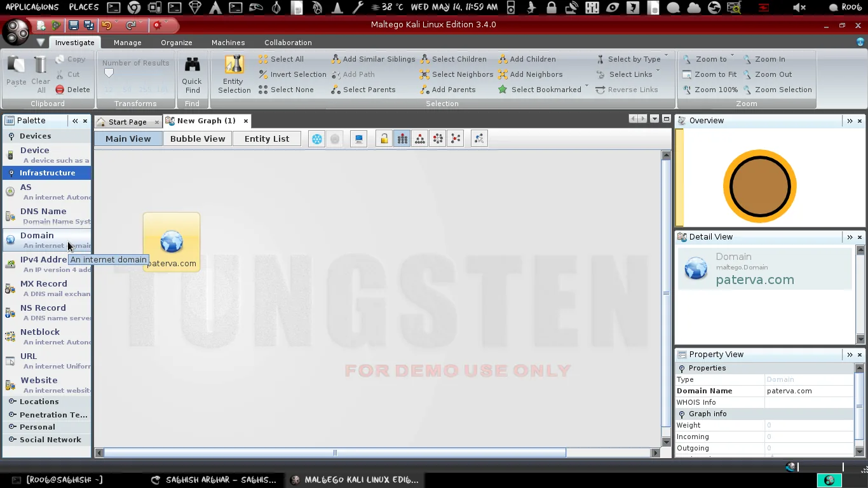Switch to the Collaboration ribbon tab

coord(288,43)
